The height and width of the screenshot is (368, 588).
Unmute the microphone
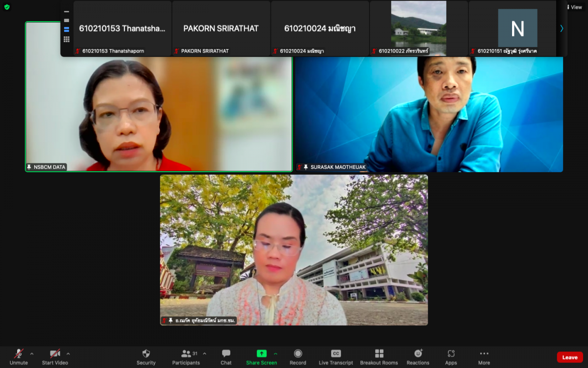pos(19,357)
